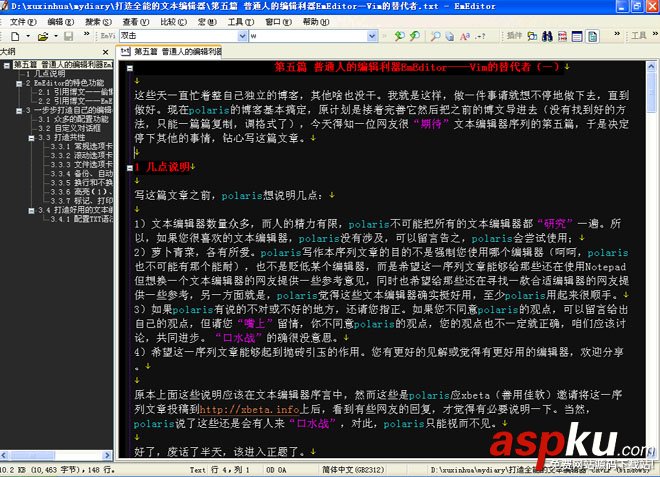This screenshot has width=660, height=477.
Task: Select outline item 3.3.7 标记、打印
Action: point(81,201)
